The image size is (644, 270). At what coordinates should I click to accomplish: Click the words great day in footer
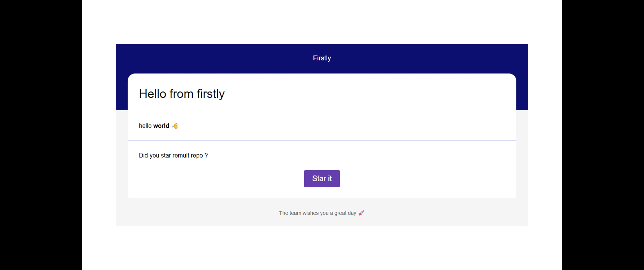click(345, 213)
